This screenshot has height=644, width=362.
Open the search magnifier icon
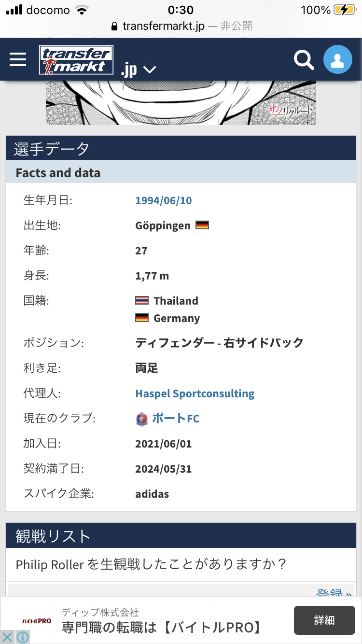(304, 60)
